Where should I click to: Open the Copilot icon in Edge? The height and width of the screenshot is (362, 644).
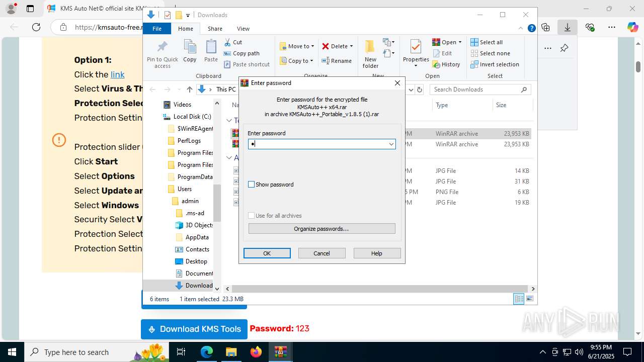633,27
